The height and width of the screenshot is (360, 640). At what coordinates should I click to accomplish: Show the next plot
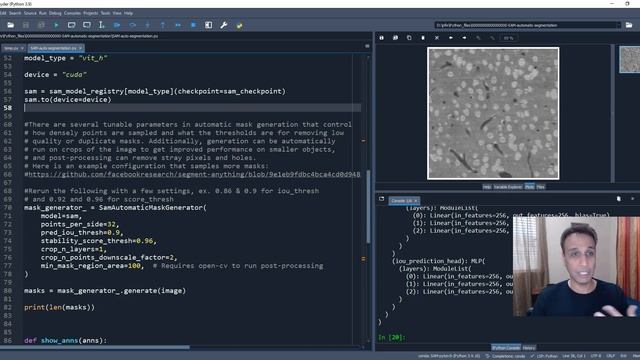click(x=464, y=38)
